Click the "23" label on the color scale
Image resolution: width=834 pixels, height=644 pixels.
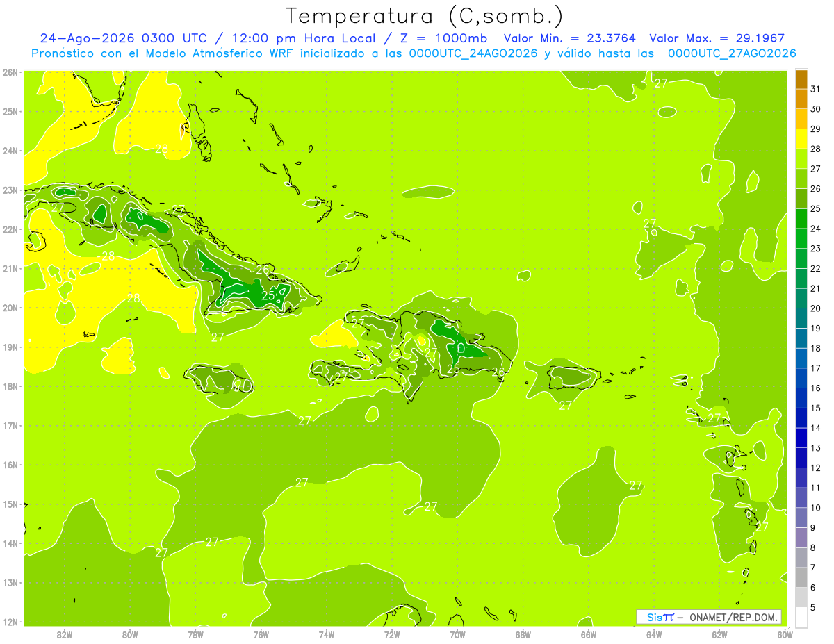click(816, 248)
